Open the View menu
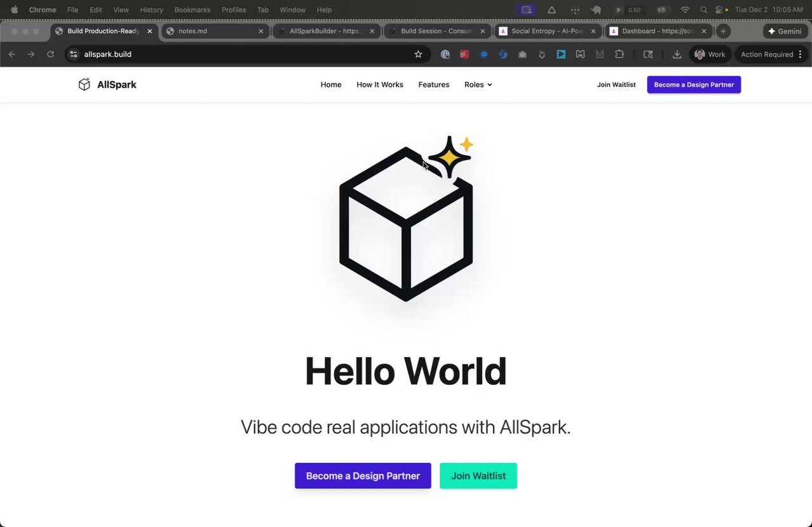This screenshot has height=527, width=812. 121,10
